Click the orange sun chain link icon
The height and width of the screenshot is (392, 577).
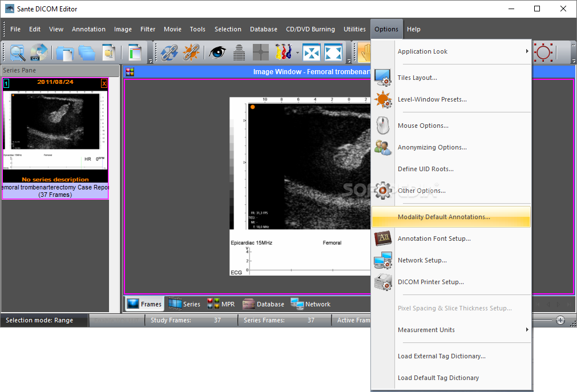[x=191, y=52]
